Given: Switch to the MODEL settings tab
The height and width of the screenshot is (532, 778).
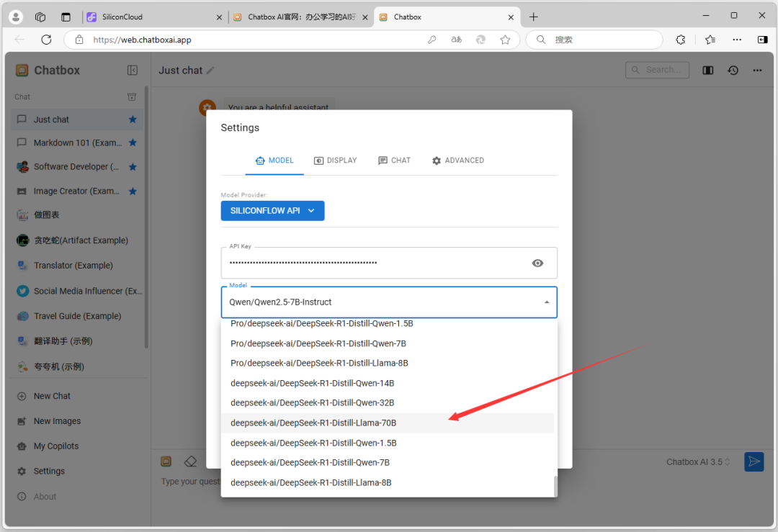Looking at the screenshot, I should pyautogui.click(x=274, y=161).
